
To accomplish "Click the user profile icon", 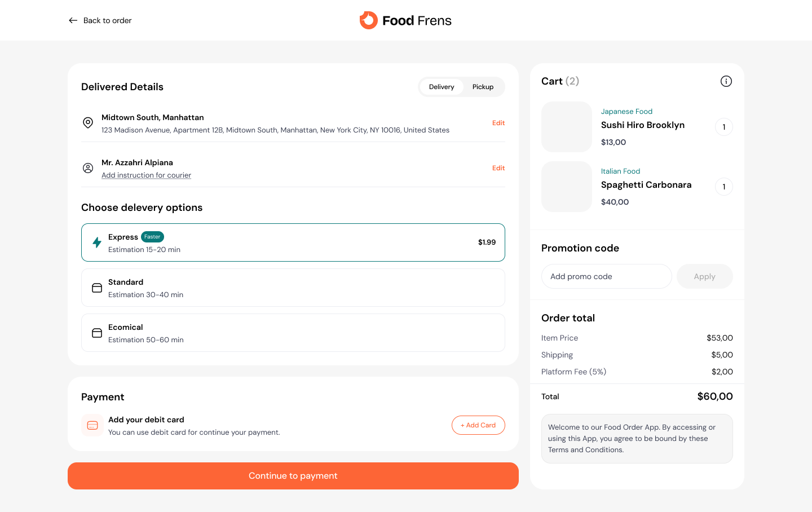I will tap(88, 168).
